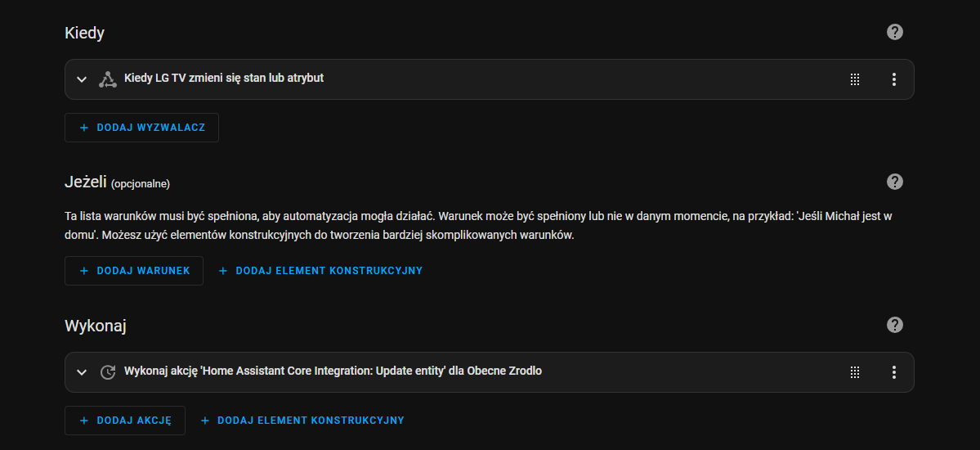Viewport: 980px width, 450px height.
Task: Open three-dot menu for Update entity action
Action: point(893,372)
